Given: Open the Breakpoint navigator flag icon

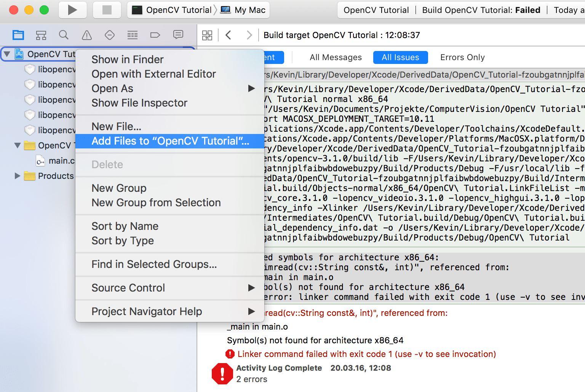Looking at the screenshot, I should [155, 35].
